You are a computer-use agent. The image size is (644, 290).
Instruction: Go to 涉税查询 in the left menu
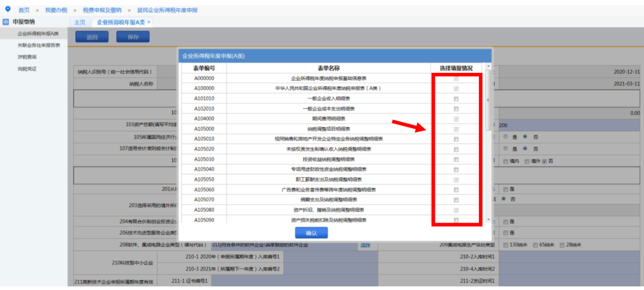click(x=27, y=57)
